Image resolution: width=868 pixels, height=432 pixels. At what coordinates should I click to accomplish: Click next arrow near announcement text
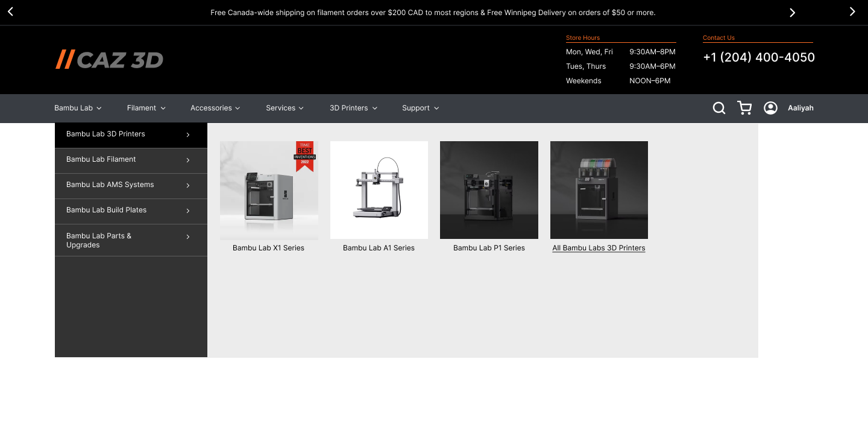tap(792, 13)
